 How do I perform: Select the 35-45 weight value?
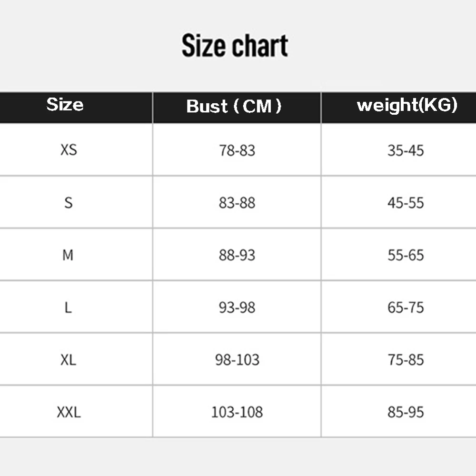(x=406, y=150)
